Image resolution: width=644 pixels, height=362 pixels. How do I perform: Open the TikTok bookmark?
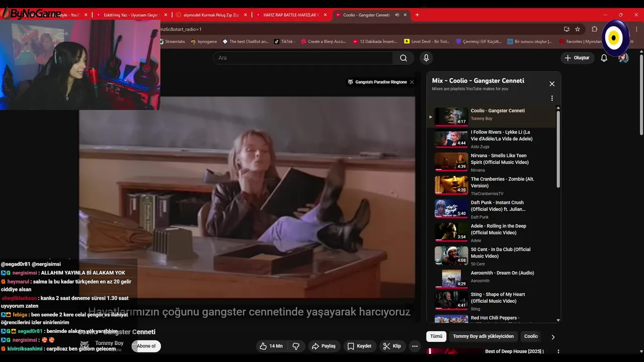285,42
